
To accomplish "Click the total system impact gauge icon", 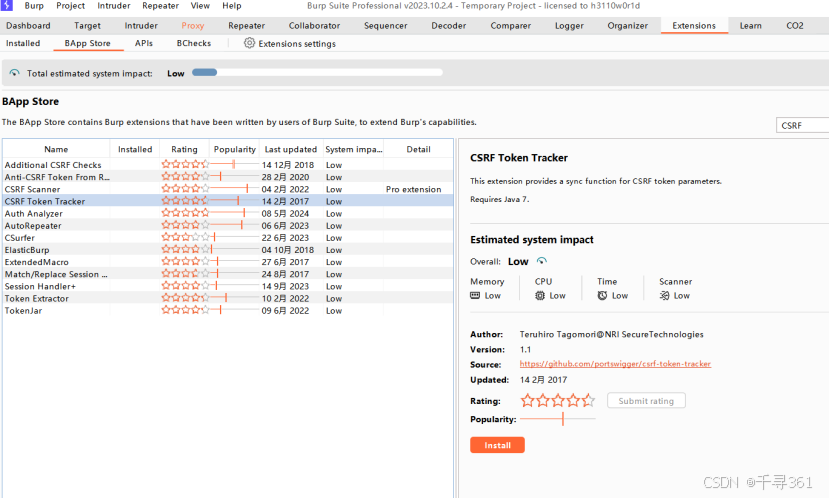I will [14, 73].
